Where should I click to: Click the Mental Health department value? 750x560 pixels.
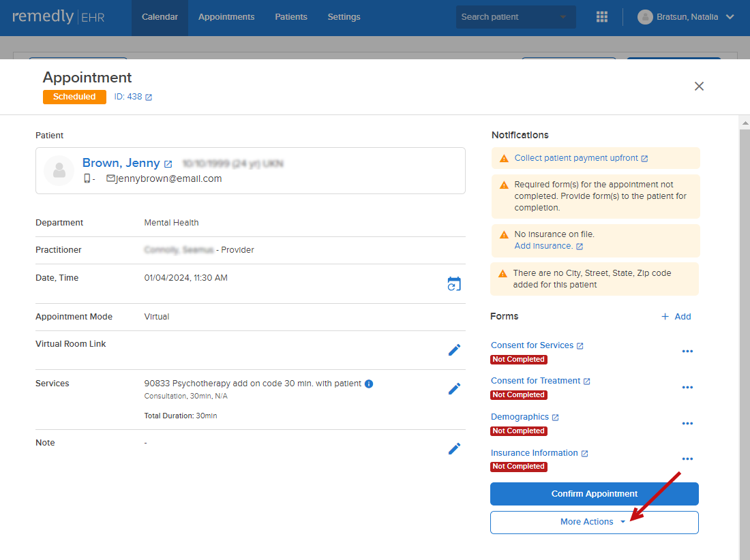click(x=171, y=223)
